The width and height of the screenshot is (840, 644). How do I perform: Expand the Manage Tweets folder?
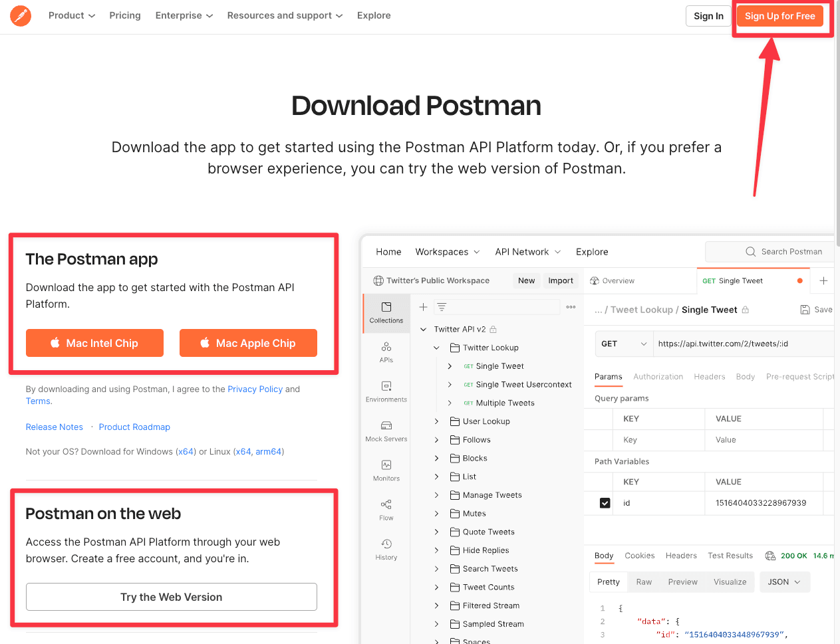(x=436, y=495)
